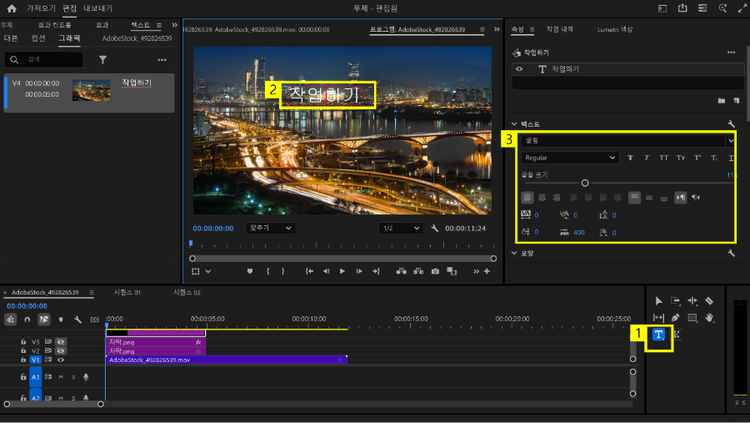Open the 맞추기 zoom level dropdown
750x423 pixels.
[271, 228]
